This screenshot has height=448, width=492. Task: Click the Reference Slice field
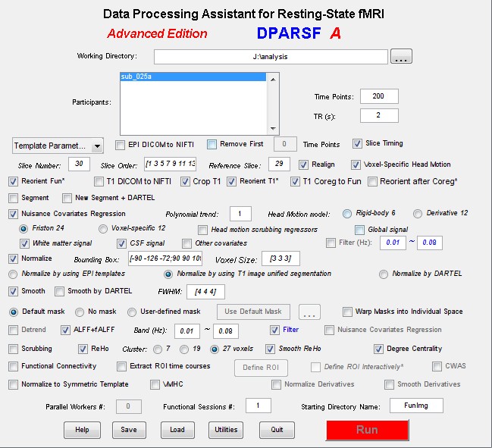(x=279, y=164)
